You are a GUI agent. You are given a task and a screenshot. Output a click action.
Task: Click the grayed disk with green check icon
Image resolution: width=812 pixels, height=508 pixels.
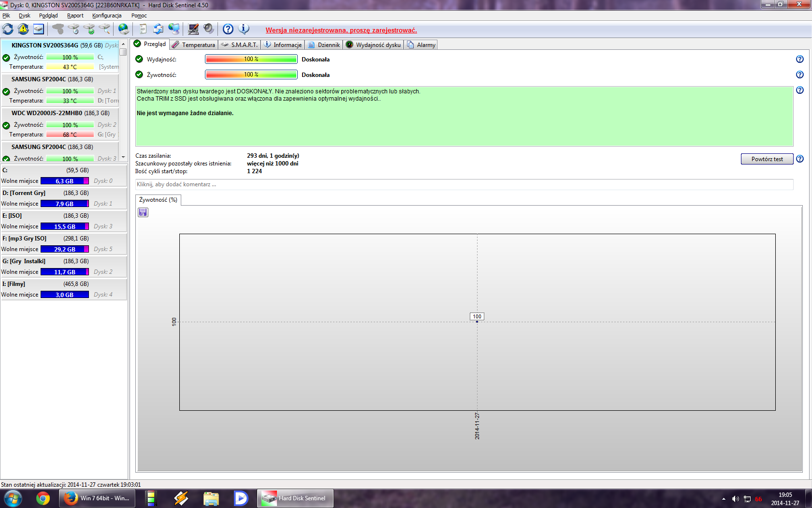tap(89, 29)
